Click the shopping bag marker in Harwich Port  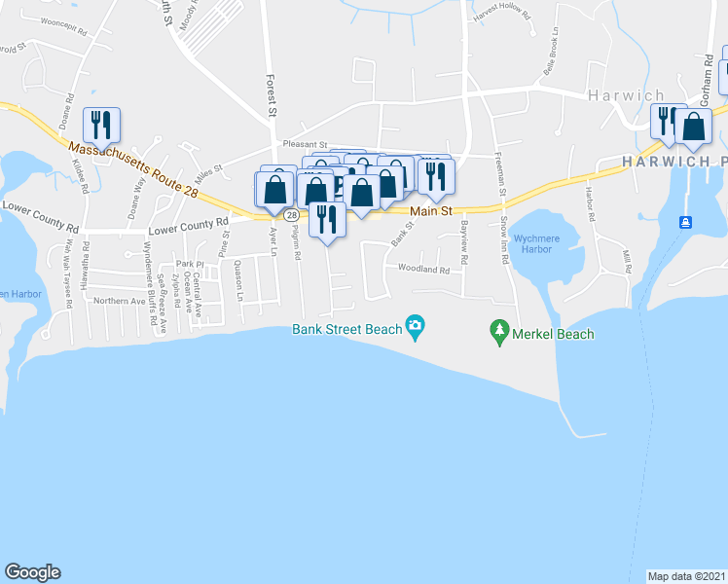point(693,127)
